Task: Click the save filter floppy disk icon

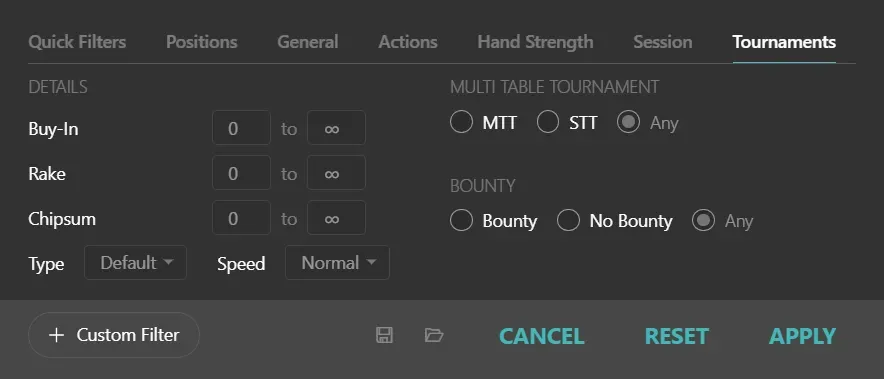Action: (384, 336)
